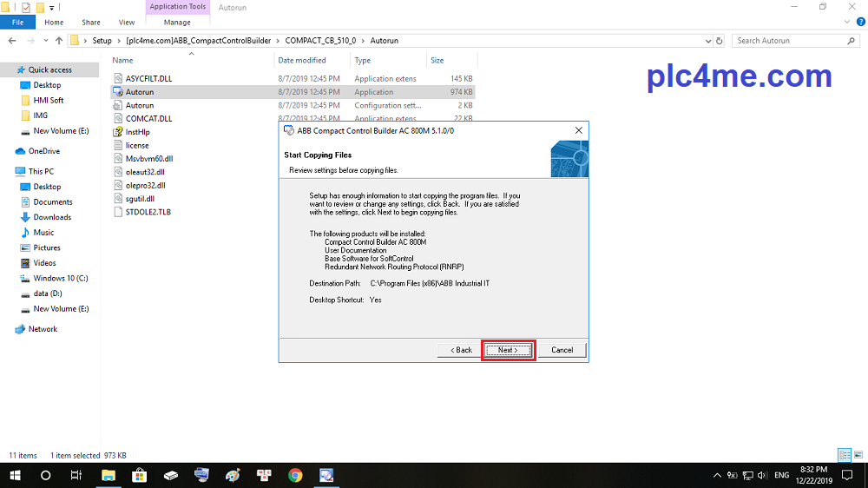Cancel the ABB installer dialog

(x=562, y=350)
